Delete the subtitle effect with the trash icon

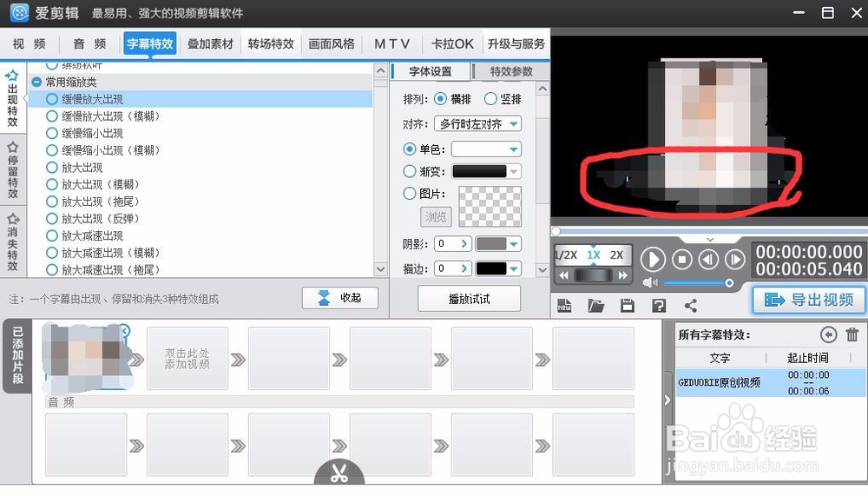click(852, 334)
